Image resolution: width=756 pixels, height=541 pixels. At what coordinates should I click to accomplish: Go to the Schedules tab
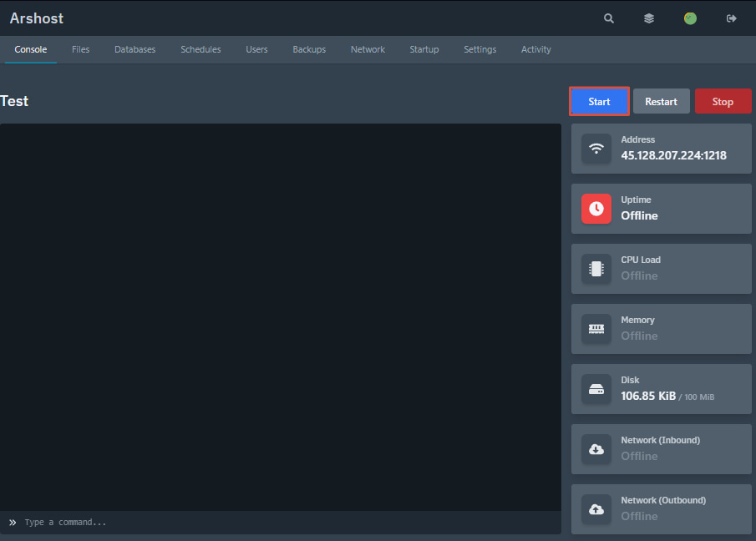[x=200, y=49]
